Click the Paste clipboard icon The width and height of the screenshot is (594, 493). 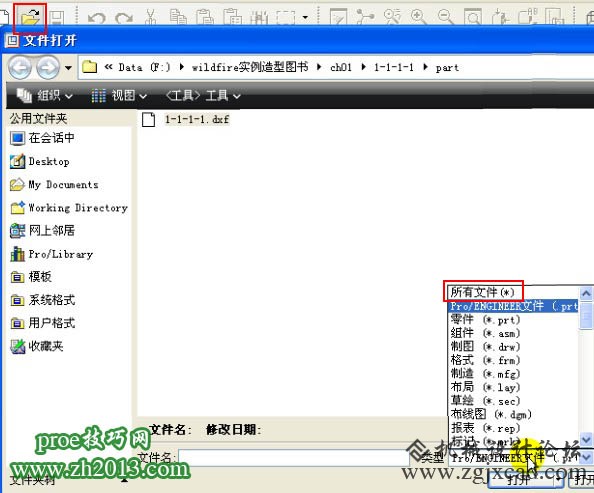pyautogui.click(x=205, y=17)
